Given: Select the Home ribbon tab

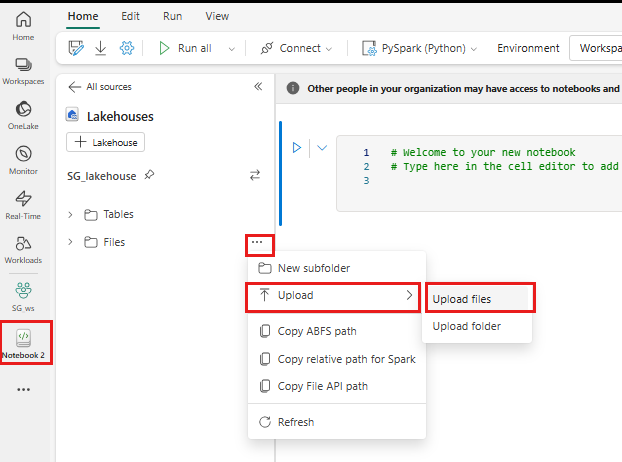Looking at the screenshot, I should point(83,16).
